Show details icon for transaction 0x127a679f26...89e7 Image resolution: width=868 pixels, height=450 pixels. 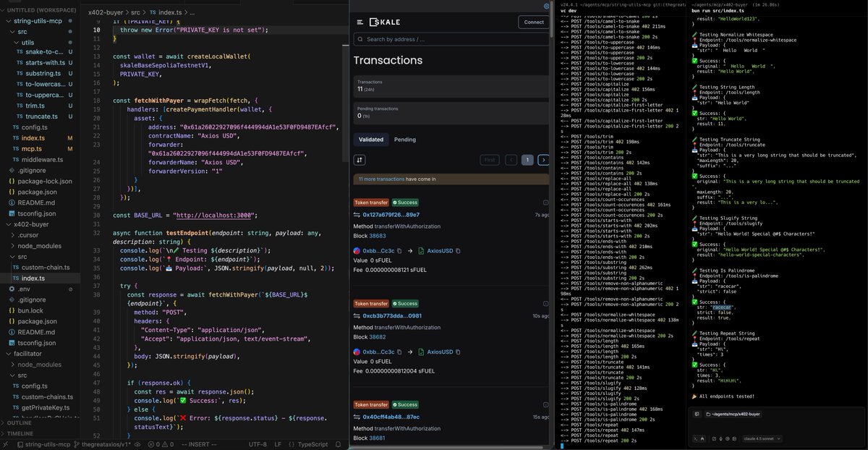pyautogui.click(x=546, y=203)
